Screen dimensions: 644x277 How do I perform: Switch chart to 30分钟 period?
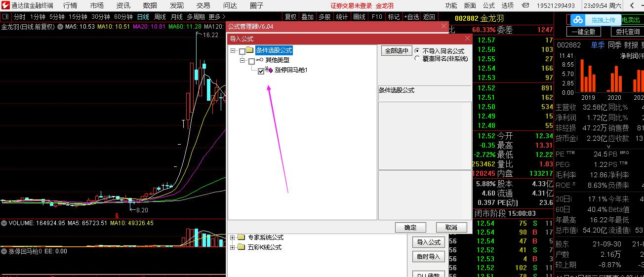pos(101,17)
